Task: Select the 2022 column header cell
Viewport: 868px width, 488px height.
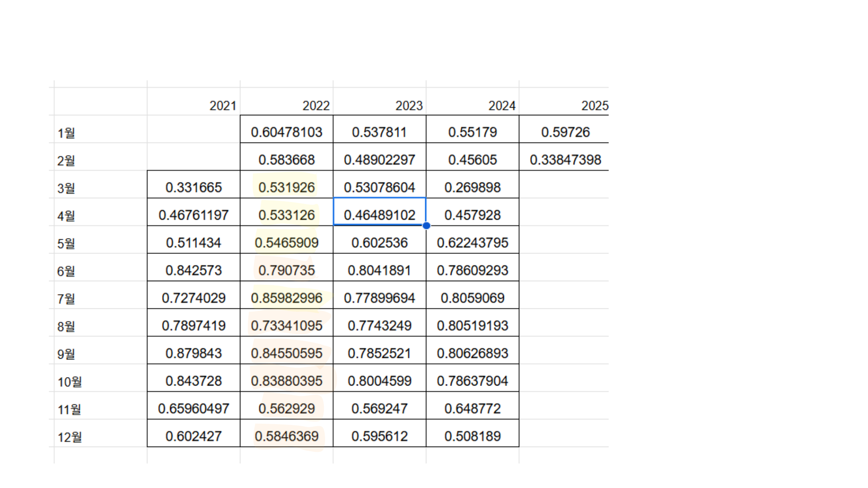Action: point(316,106)
